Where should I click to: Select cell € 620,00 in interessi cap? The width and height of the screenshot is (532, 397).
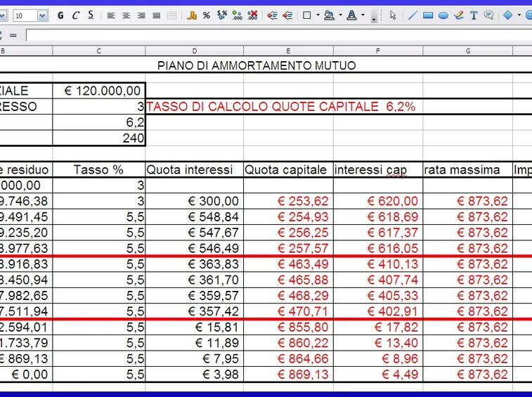pos(378,201)
